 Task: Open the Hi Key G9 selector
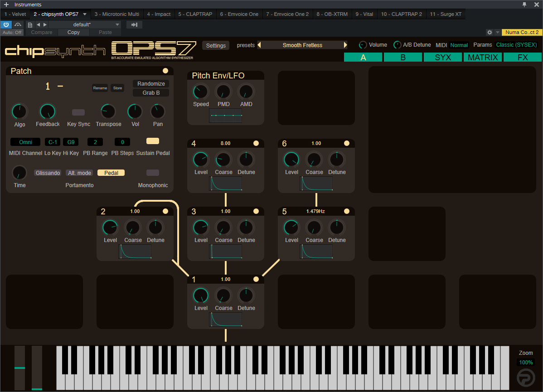coord(71,142)
